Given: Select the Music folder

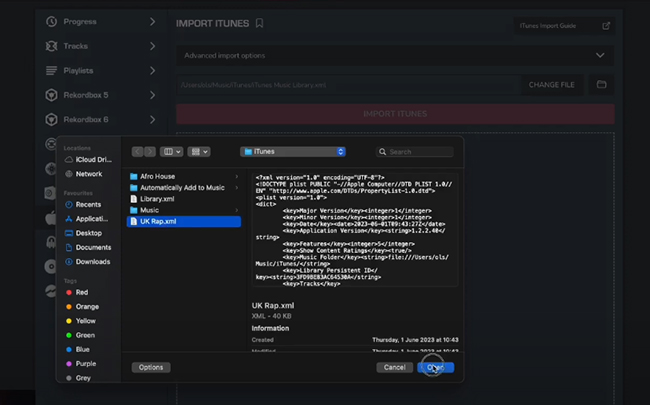Looking at the screenshot, I should pos(184,210).
